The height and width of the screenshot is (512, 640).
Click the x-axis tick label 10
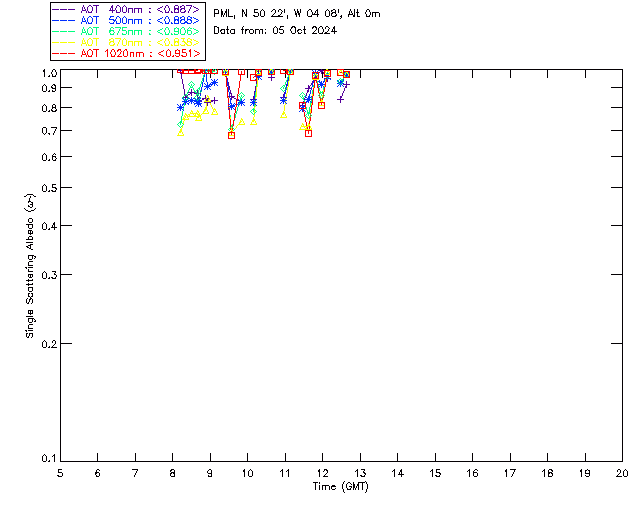(x=247, y=473)
